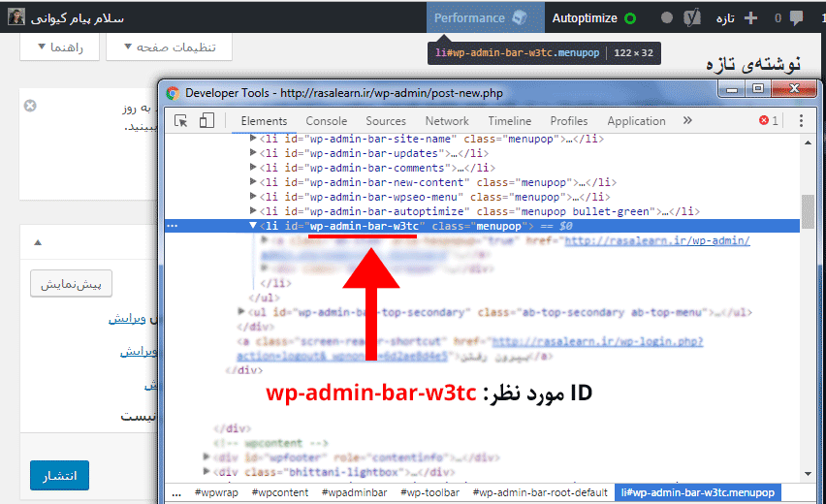Expand the wp-admin-bar-top-secondary ul node
This screenshot has height=504, width=826.
240,311
